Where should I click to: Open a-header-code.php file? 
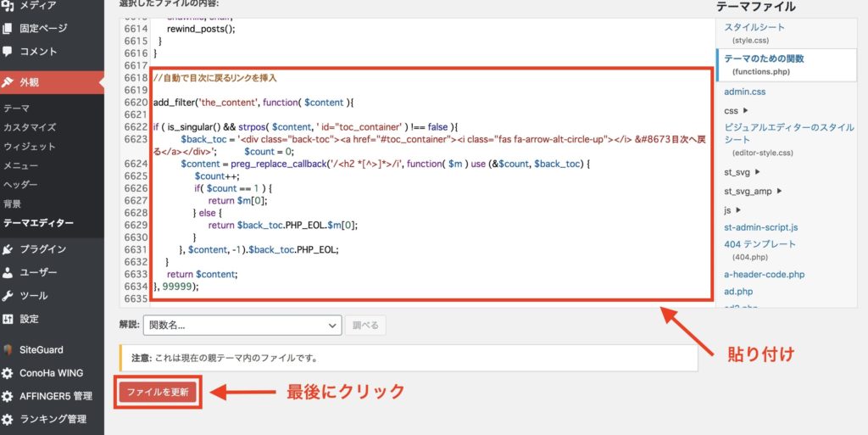tap(765, 275)
